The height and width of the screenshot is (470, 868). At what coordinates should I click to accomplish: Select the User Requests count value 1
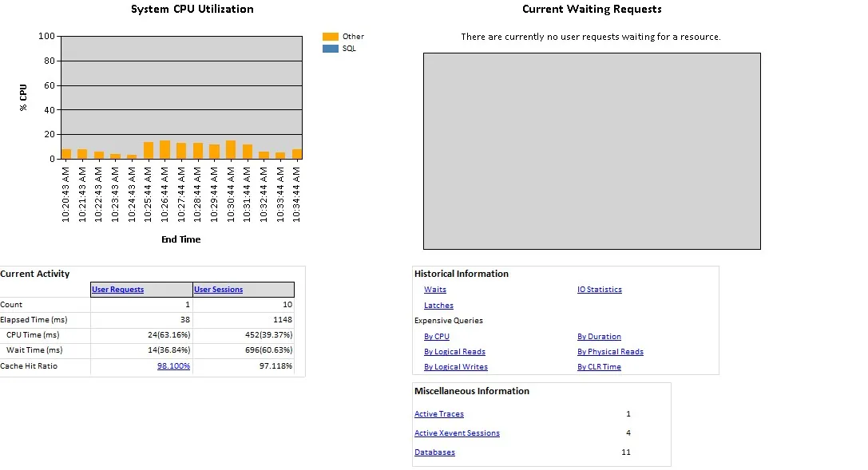tap(188, 305)
